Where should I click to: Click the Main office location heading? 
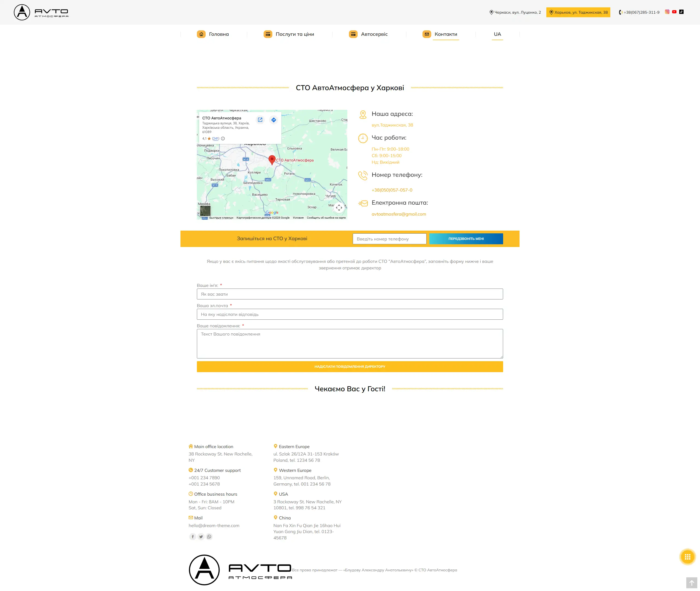click(x=214, y=447)
